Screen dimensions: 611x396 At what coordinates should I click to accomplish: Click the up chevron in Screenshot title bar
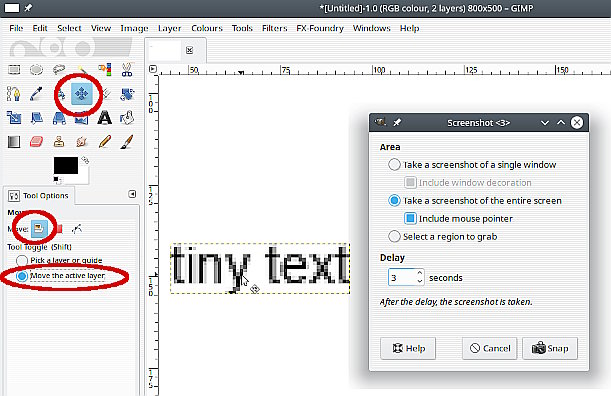561,123
